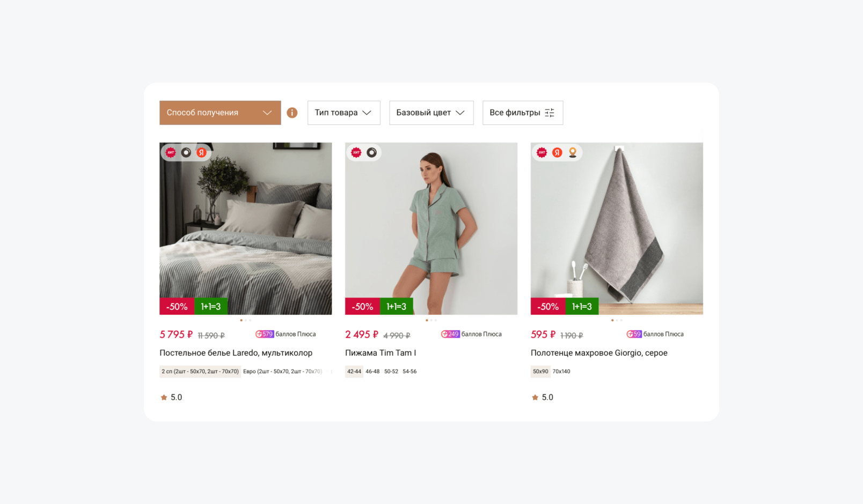Click the Yandex badge on the towel image
Image resolution: width=863 pixels, height=504 pixels.
(x=557, y=153)
